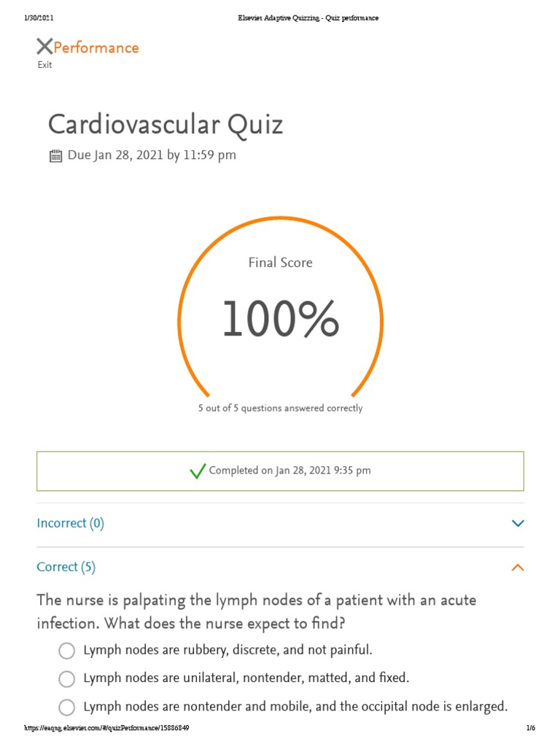560x747 pixels.
Task: Click the Cardiovascular Quiz title
Action: click(166, 125)
